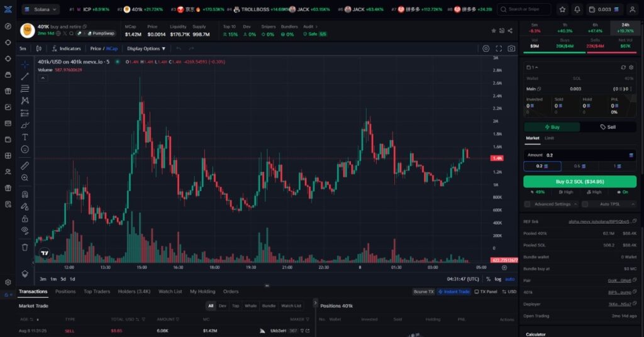Check the Advanced Settings checkbox
The width and height of the screenshot is (644, 337).
click(x=528, y=204)
